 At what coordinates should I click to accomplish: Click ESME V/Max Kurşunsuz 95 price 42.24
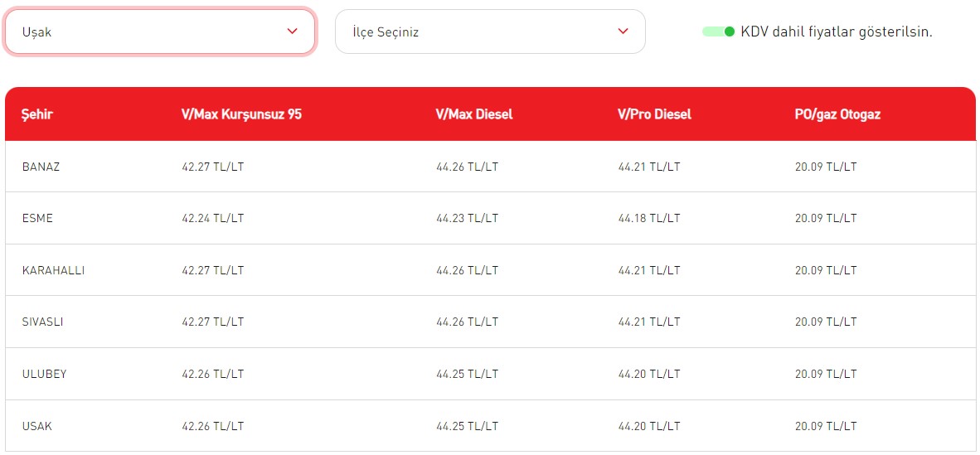[212, 218]
